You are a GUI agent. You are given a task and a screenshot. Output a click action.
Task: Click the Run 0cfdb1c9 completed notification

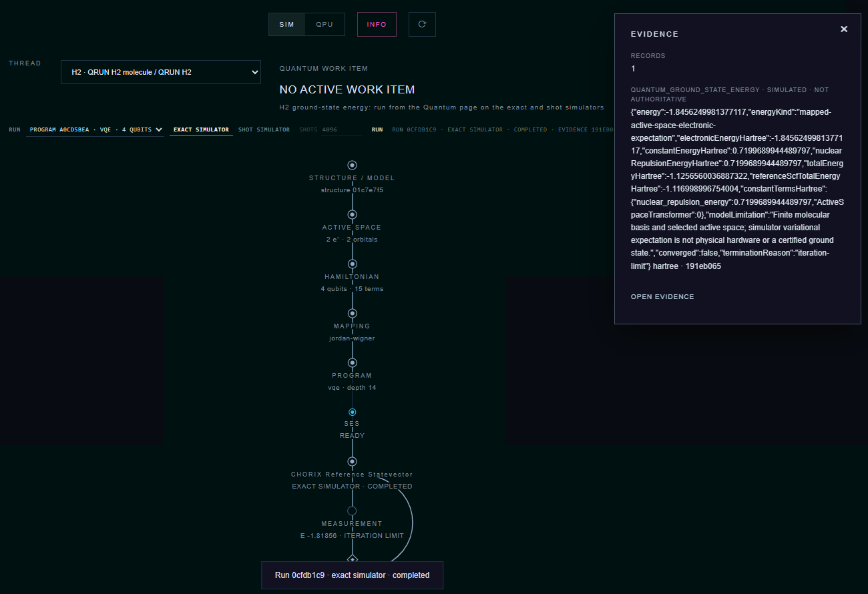[x=352, y=575]
